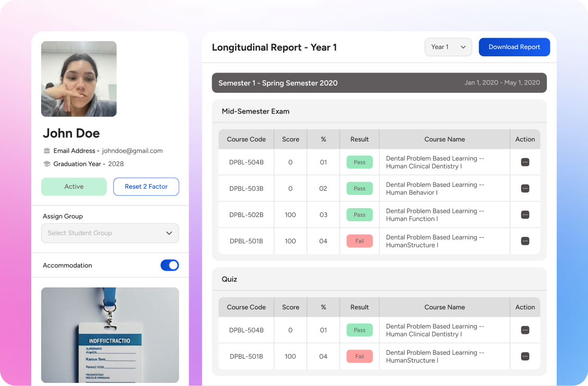The width and height of the screenshot is (588, 386).
Task: Disable the Accommodation toggle
Action: click(x=169, y=266)
